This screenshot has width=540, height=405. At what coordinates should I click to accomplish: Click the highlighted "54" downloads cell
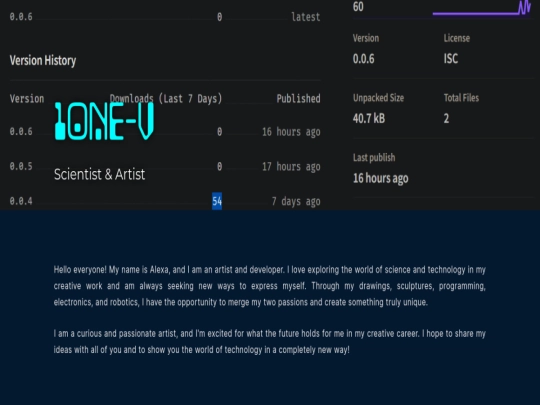(x=217, y=201)
